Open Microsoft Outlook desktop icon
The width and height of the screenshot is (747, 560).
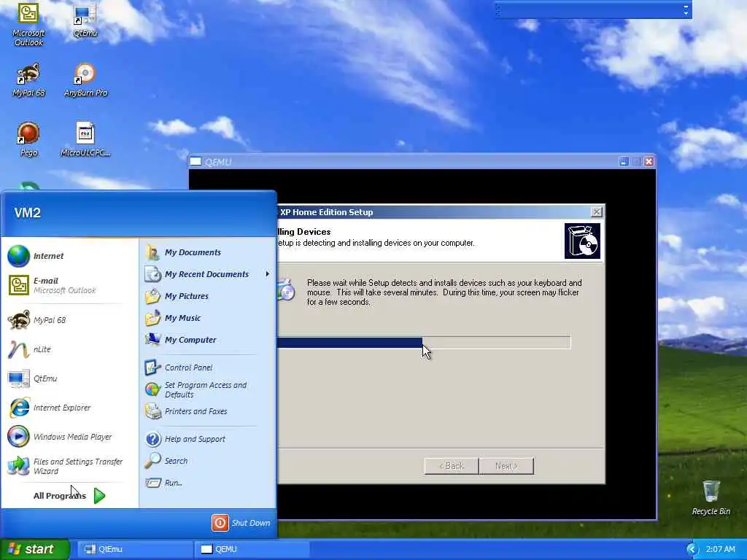(28, 24)
